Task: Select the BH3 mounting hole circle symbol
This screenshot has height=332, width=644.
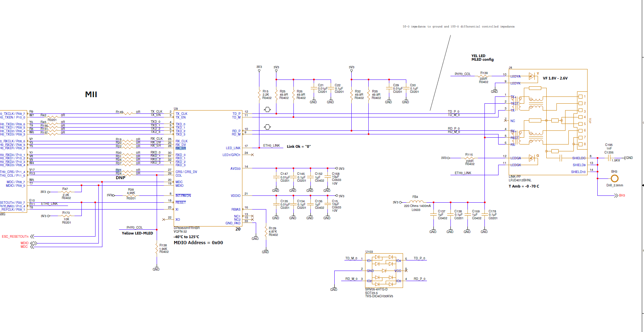Action: pyautogui.click(x=614, y=178)
